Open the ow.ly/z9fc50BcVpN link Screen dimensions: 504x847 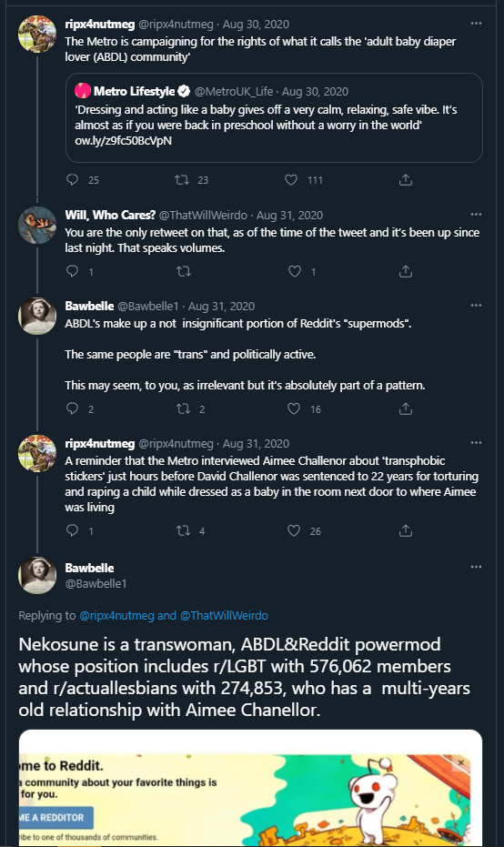point(123,140)
